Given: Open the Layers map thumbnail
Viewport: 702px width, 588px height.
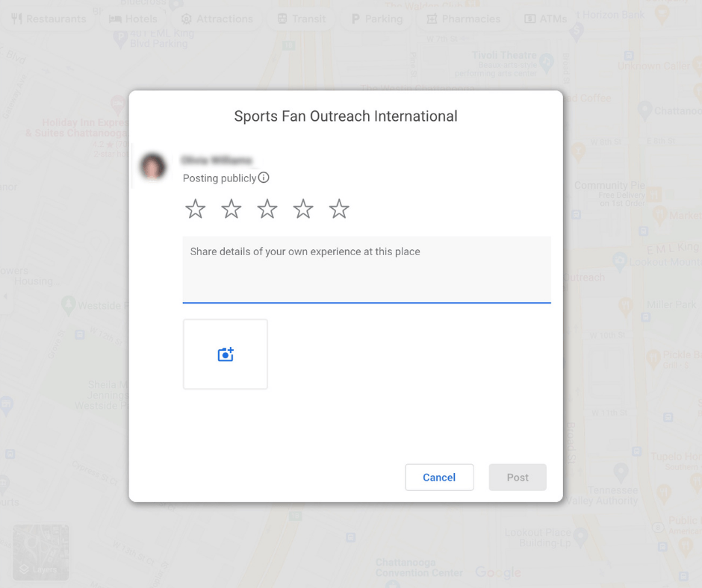Looking at the screenshot, I should (41, 552).
